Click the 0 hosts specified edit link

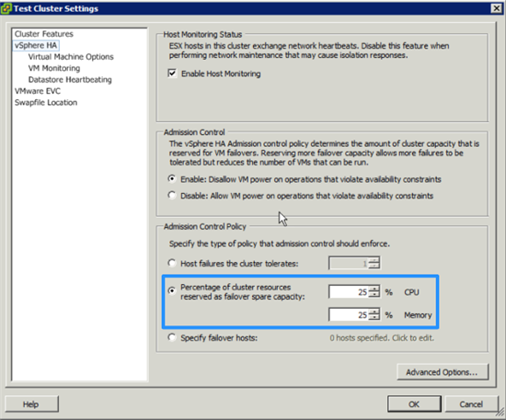(x=382, y=338)
